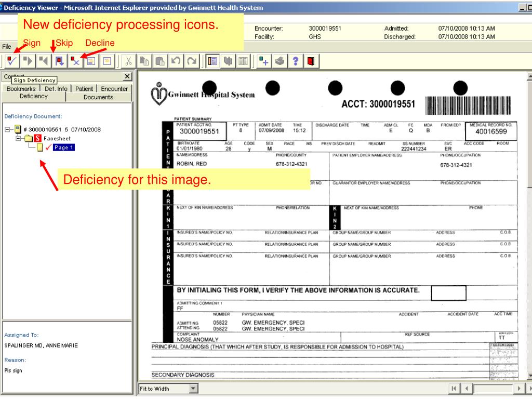The height and width of the screenshot is (399, 532).
Task: Switch to the Documents tab
Action: 98,97
